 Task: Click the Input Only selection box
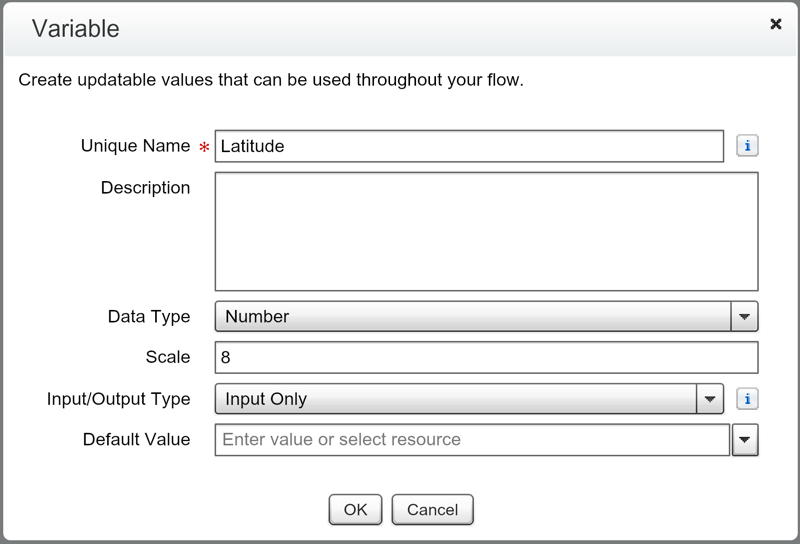click(x=456, y=399)
